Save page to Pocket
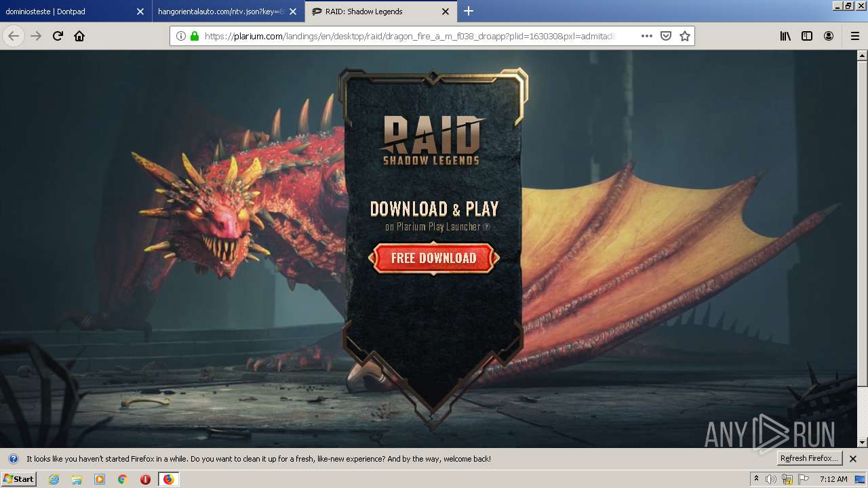This screenshot has height=488, width=868. coord(666,36)
